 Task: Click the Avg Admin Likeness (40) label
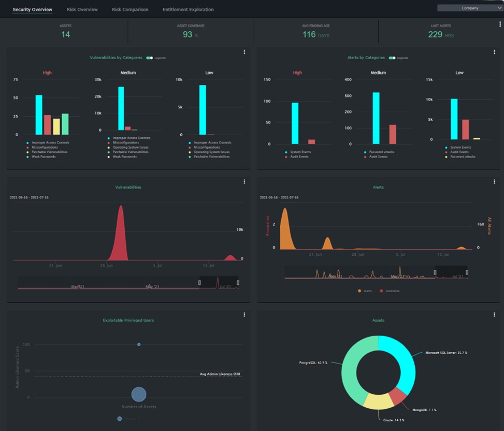[220, 374]
